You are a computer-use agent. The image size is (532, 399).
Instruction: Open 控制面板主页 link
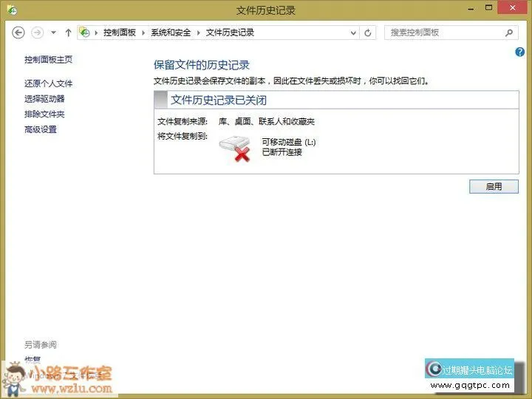(48, 60)
